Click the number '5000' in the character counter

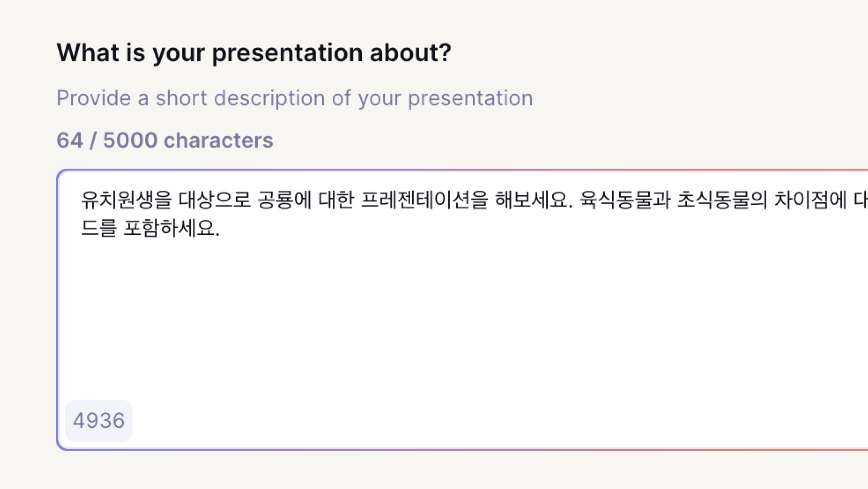(130, 140)
